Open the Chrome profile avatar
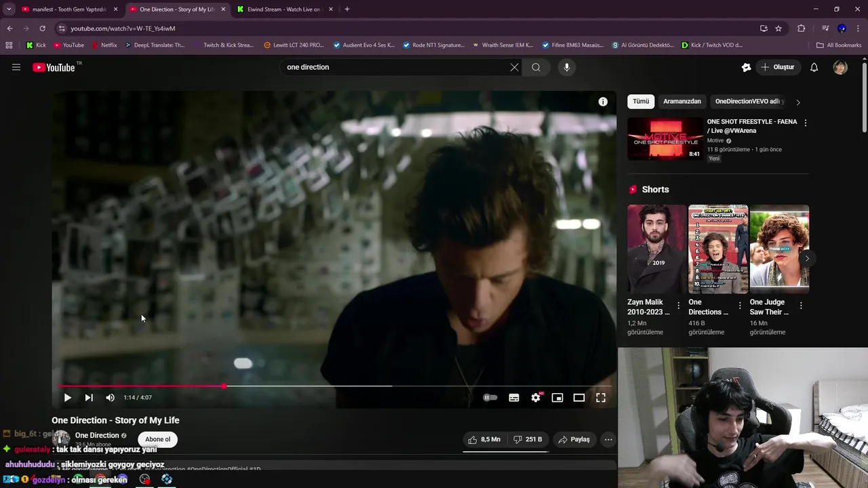Screen dimensions: 868x488 coord(842,28)
